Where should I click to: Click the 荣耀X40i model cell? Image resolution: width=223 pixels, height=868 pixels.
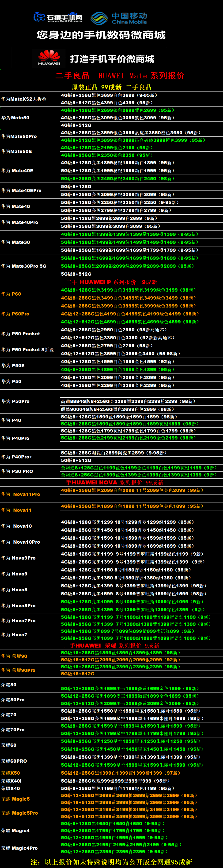pos(30,781)
